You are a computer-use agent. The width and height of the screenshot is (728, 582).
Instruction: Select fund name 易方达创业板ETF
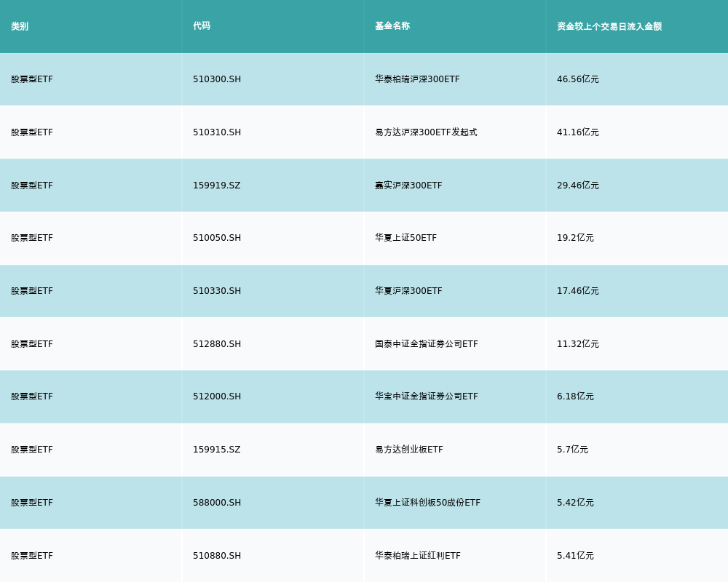[409, 450]
